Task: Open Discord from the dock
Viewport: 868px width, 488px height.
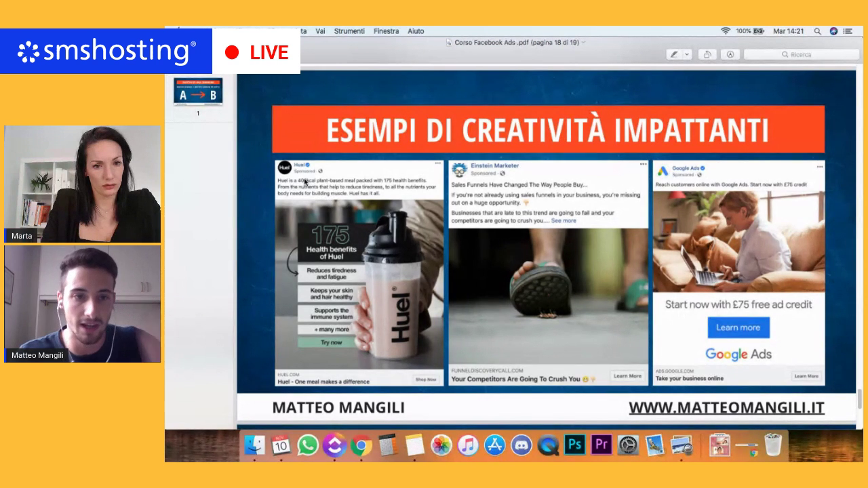Action: [521, 445]
